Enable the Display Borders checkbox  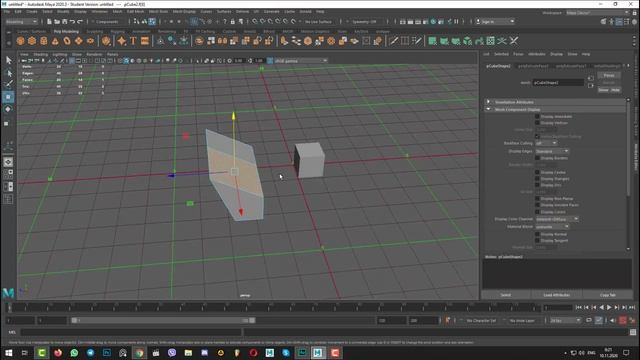tap(537, 158)
